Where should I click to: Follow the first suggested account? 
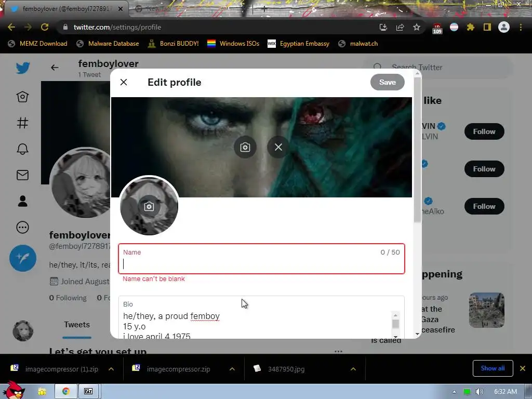click(x=484, y=131)
